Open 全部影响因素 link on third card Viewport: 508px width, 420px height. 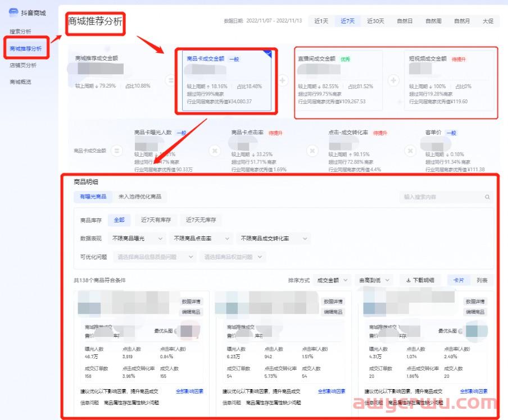[474, 391]
